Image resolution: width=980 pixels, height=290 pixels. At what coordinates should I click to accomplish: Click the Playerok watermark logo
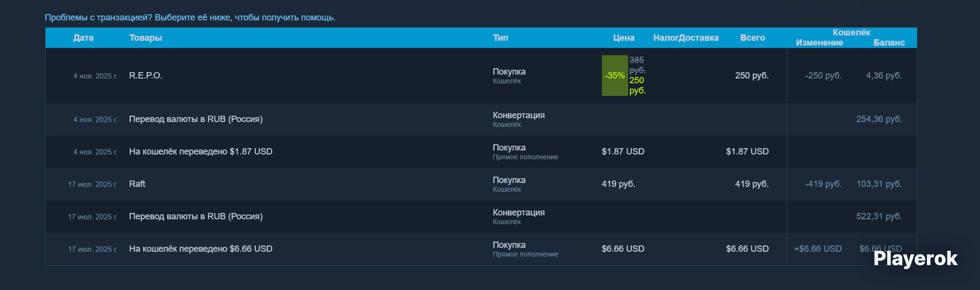[x=915, y=258]
